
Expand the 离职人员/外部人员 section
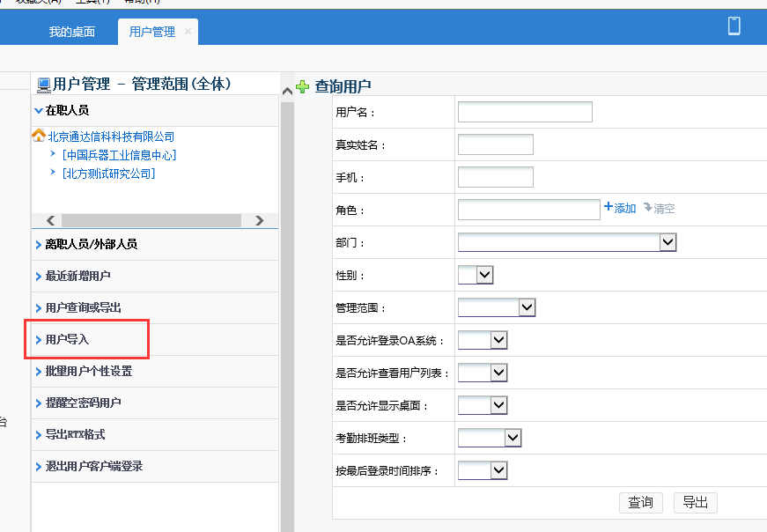pos(91,244)
